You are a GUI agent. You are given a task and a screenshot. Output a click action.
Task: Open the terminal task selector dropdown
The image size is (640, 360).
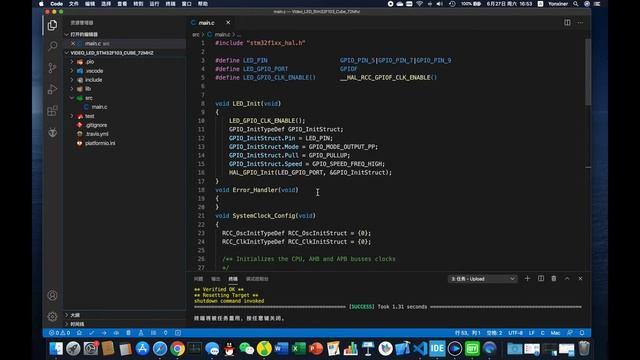coord(482,279)
